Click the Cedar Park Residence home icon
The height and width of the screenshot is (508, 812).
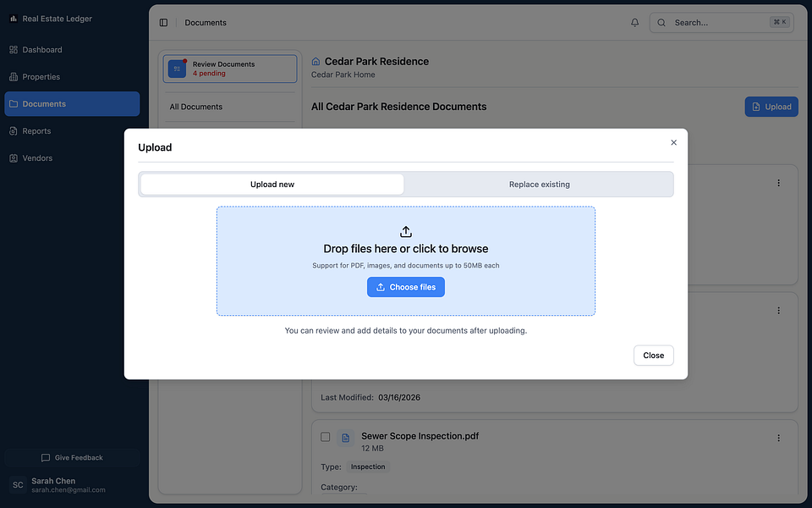[315, 61]
